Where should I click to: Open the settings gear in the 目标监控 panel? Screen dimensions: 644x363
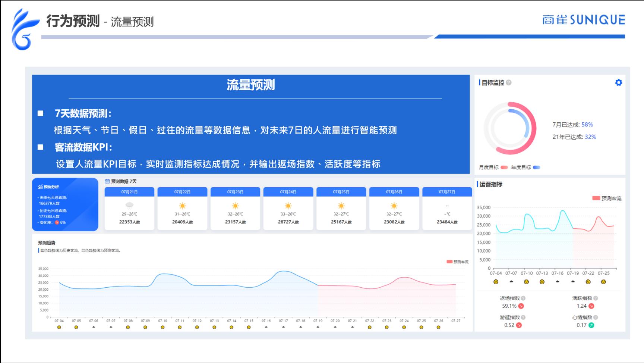click(619, 83)
